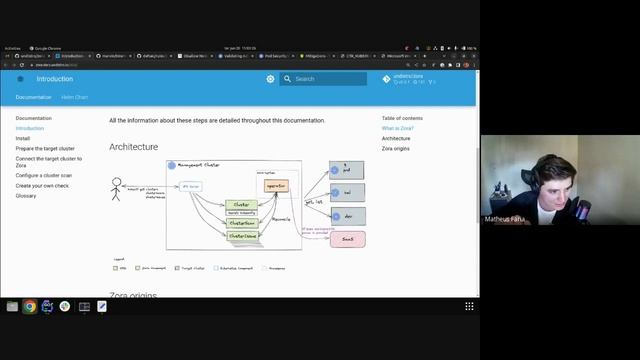The height and width of the screenshot is (360, 640).
Task: Open Configure a cluster scan page
Action: [x=44, y=175]
